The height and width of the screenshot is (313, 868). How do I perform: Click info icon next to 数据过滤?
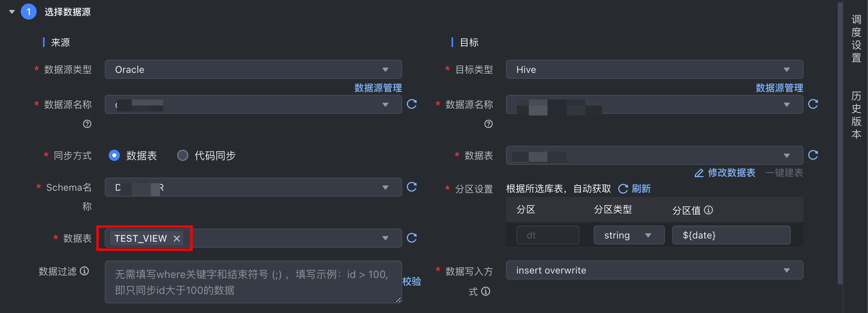84,271
